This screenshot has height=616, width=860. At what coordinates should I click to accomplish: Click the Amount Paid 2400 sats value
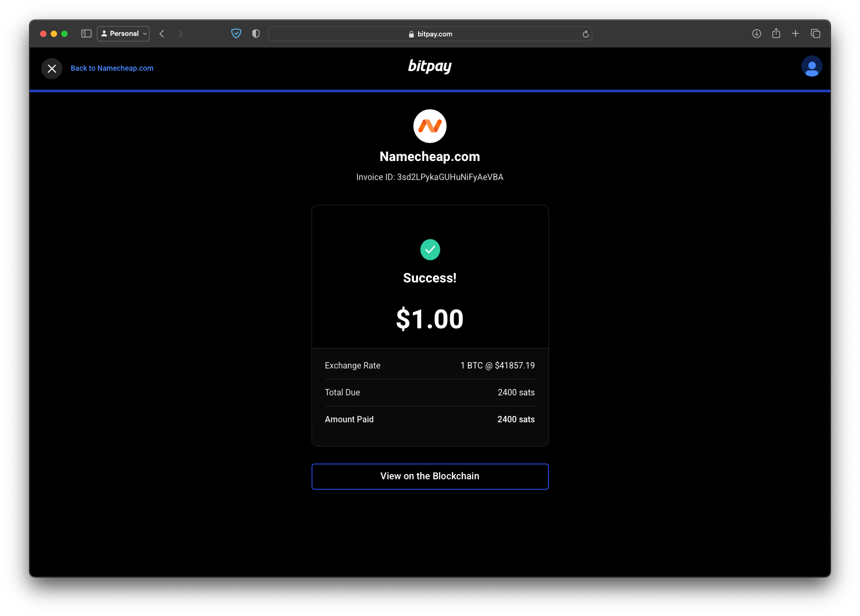pyautogui.click(x=516, y=420)
